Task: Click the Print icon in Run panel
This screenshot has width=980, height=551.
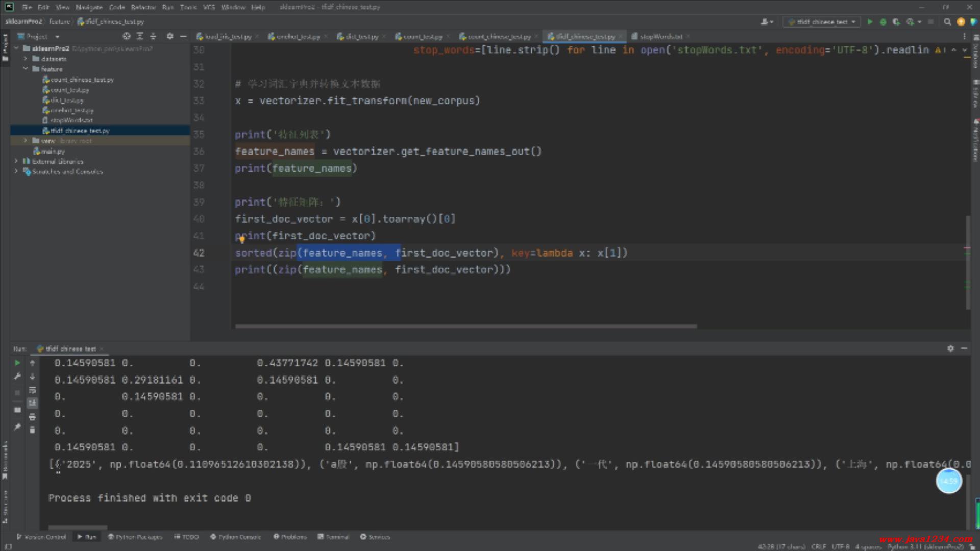Action: point(32,417)
